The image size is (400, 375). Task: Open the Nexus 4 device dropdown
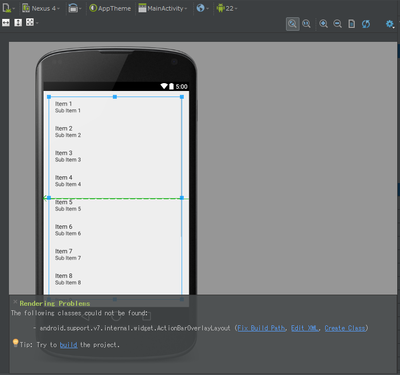pyautogui.click(x=41, y=8)
